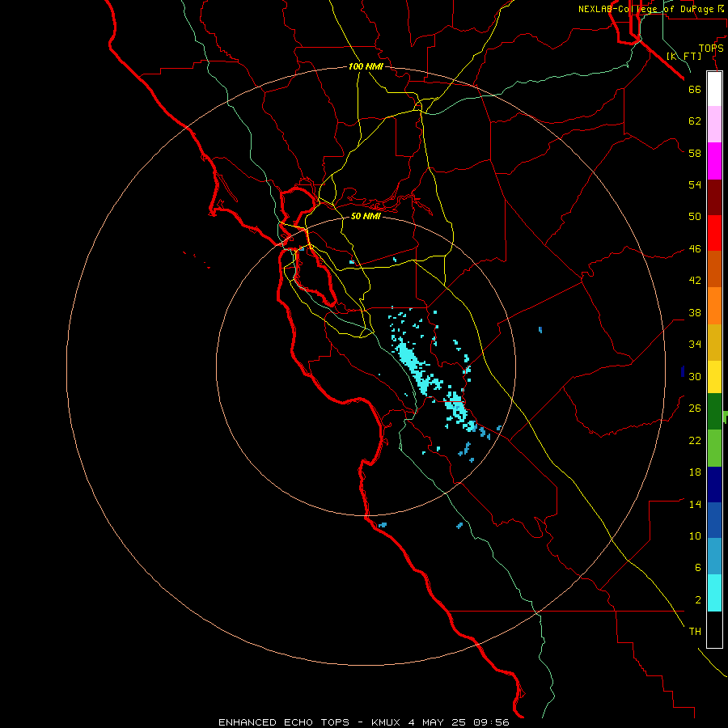Click the navy blue legend swatch
728x728 pixels.
(714, 485)
